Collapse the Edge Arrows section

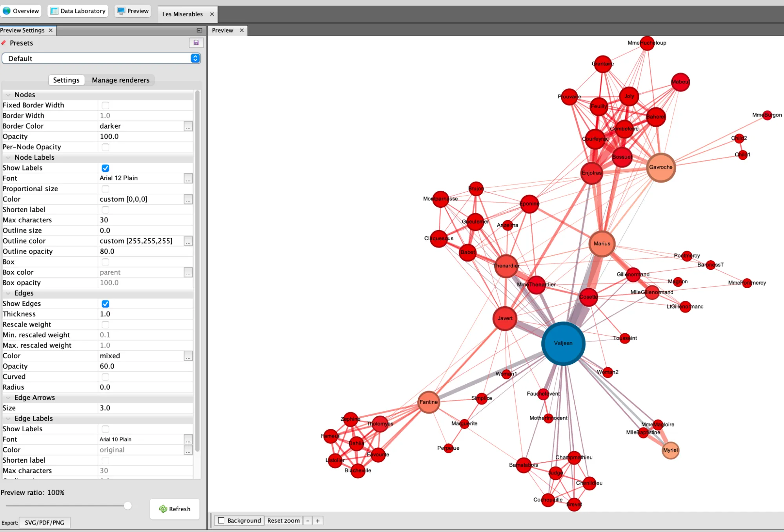[8, 398]
